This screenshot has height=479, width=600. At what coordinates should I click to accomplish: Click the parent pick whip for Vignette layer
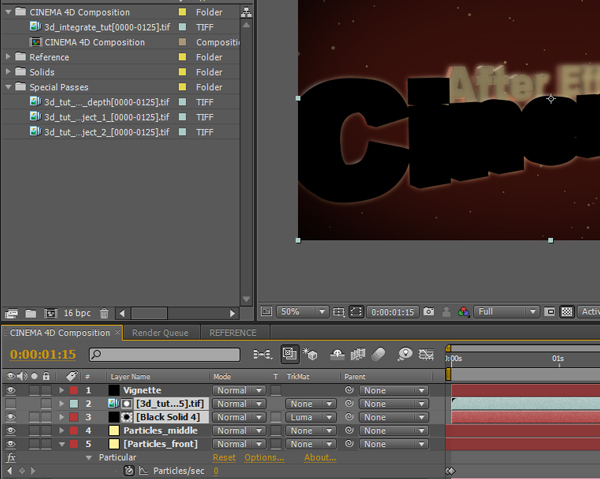coord(349,390)
